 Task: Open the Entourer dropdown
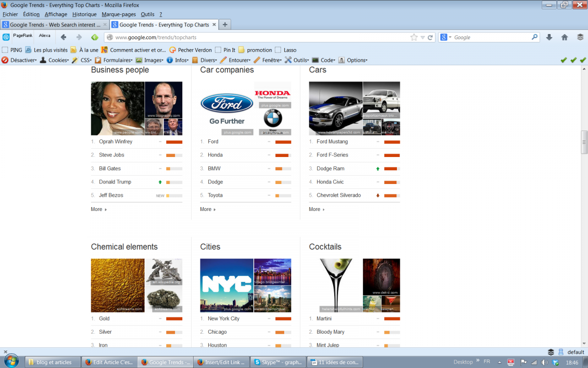tap(236, 60)
